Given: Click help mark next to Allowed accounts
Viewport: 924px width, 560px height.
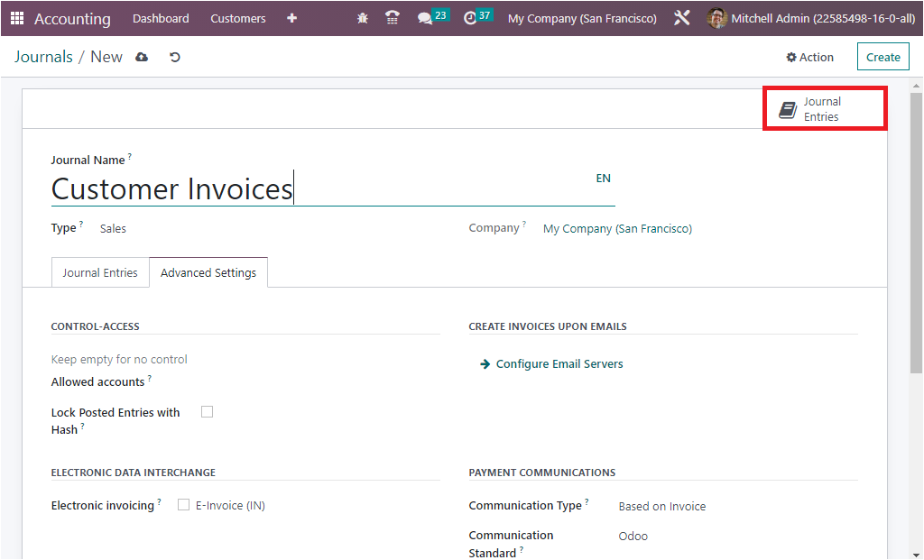Looking at the screenshot, I should tap(150, 378).
